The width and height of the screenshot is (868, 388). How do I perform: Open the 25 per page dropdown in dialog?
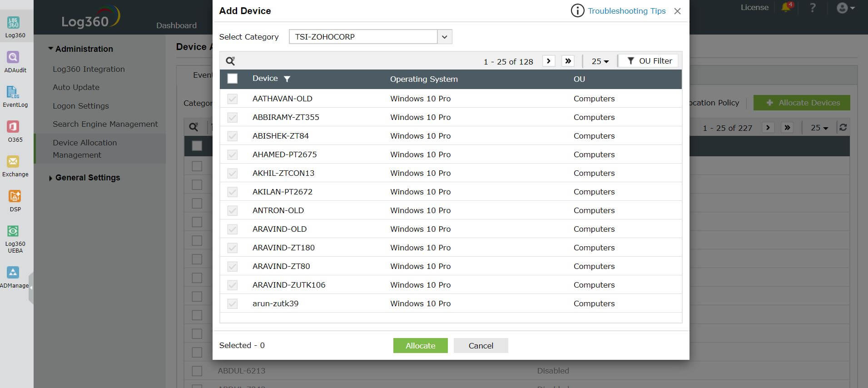[x=600, y=61]
